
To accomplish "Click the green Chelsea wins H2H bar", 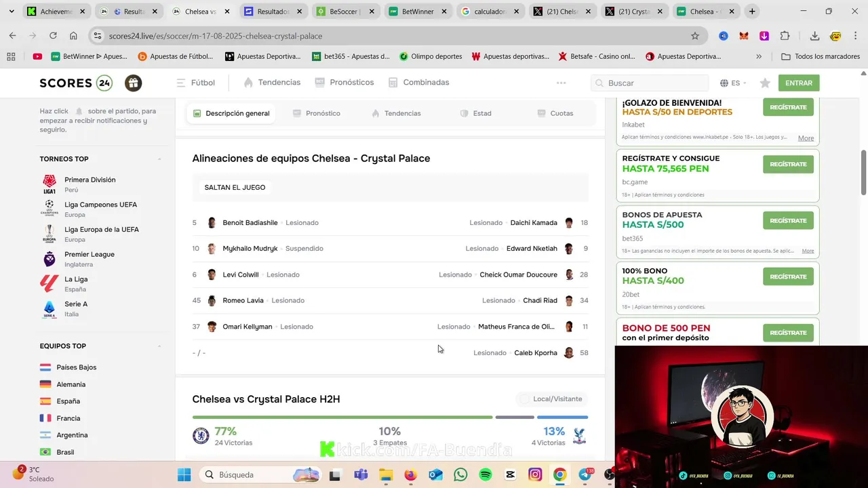I will [x=342, y=418].
